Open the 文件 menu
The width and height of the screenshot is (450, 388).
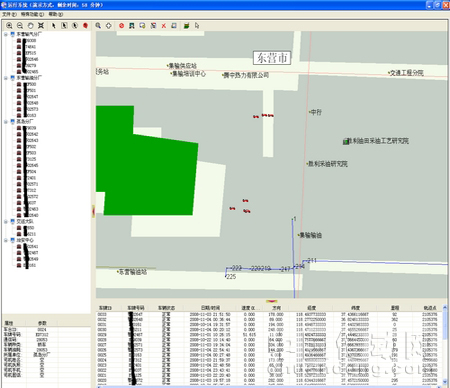click(9, 14)
